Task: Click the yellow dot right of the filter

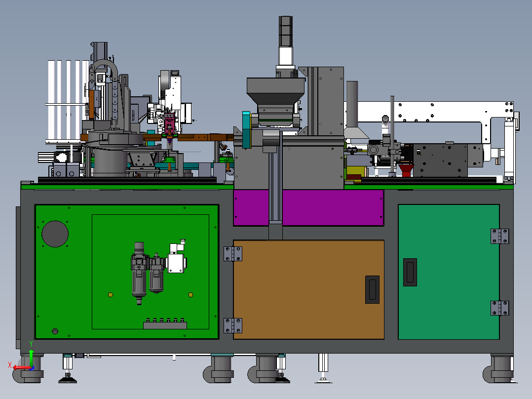Action: click(190, 295)
